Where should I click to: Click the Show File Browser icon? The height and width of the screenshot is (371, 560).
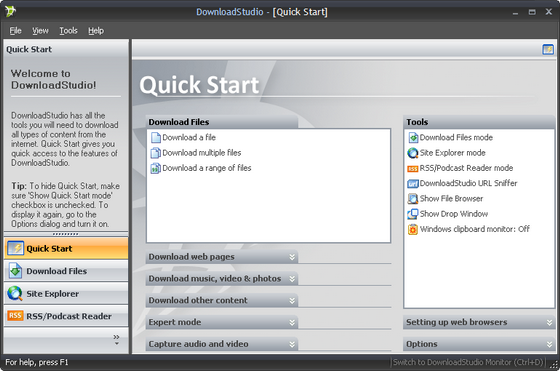[x=413, y=199]
